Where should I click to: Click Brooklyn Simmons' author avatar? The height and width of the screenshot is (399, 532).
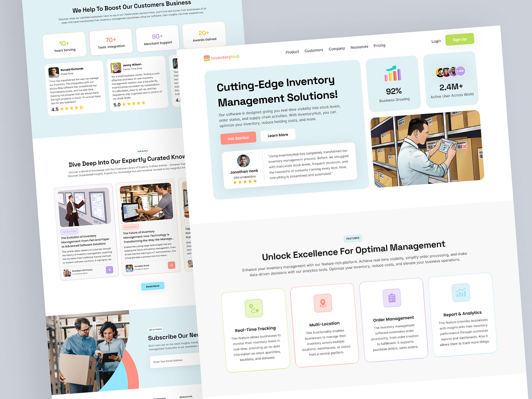[x=67, y=273]
